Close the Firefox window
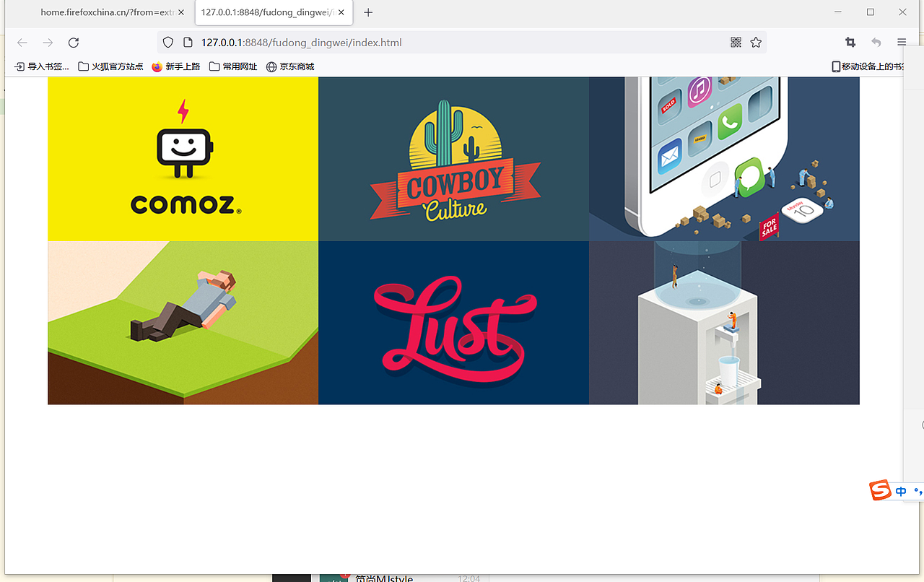This screenshot has height=582, width=924. click(902, 12)
